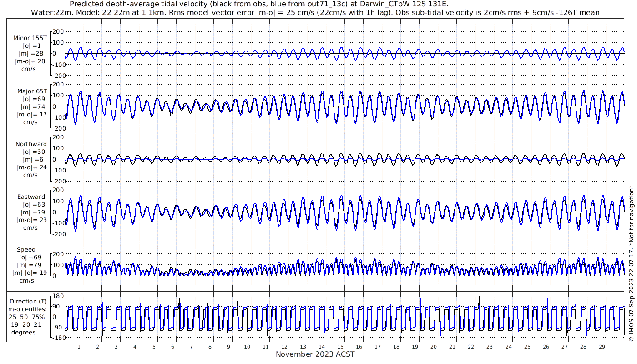Click the '|m| =74' value in Major panel
Image resolution: width=637 pixels, height=364 pixels.
tap(32, 107)
